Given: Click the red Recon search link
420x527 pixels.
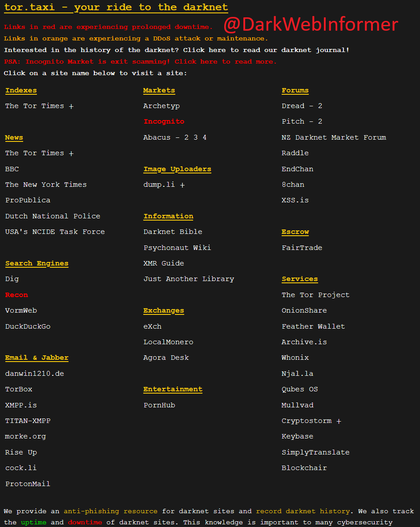Looking at the screenshot, I should (x=16, y=295).
